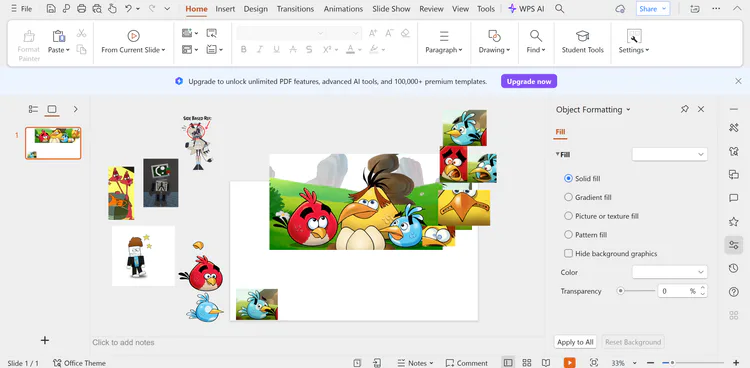
Task: Click the WPS AI button
Action: pyautogui.click(x=526, y=9)
